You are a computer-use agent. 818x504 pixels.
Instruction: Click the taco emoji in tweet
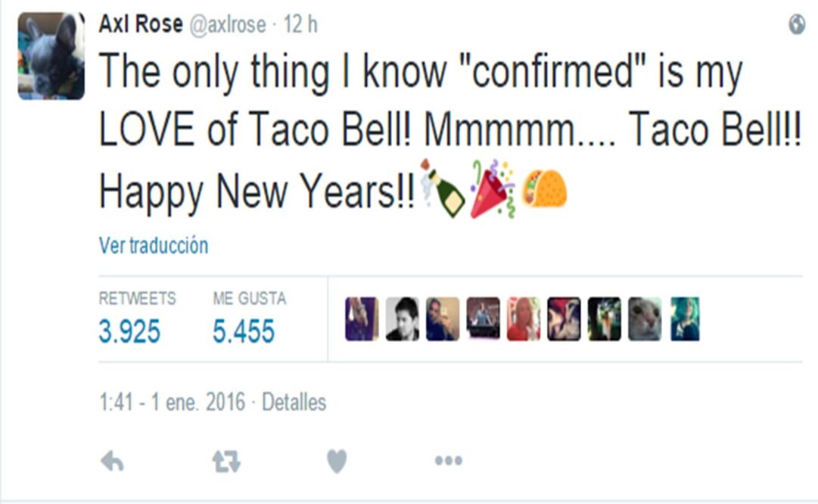pyautogui.click(x=544, y=188)
